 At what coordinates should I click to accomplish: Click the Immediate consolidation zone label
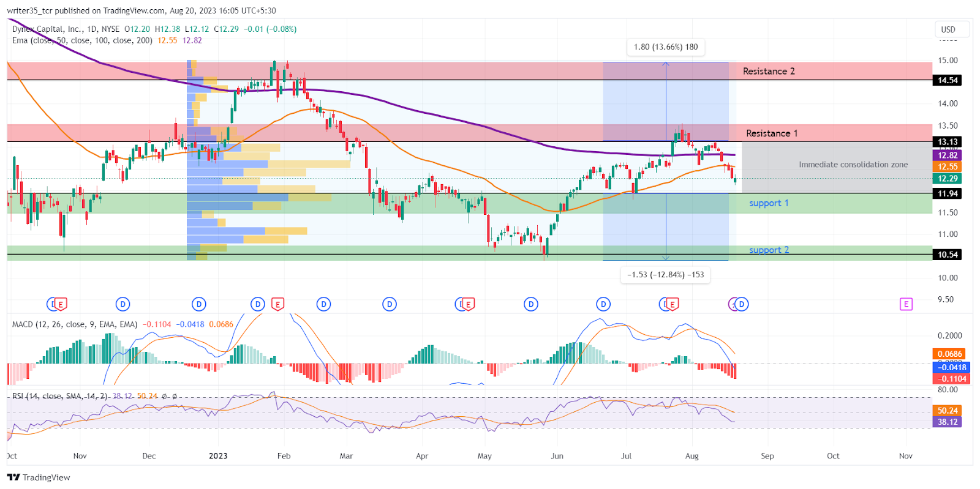click(x=853, y=165)
